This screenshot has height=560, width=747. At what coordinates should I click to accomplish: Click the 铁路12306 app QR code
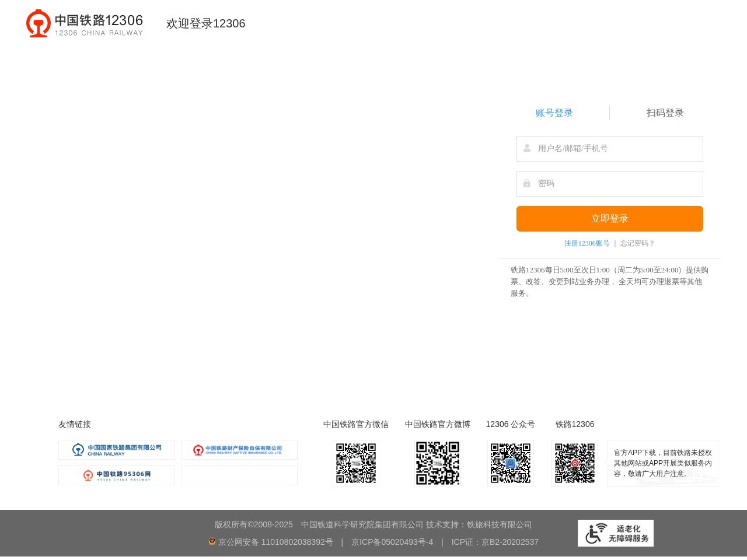coord(575,463)
